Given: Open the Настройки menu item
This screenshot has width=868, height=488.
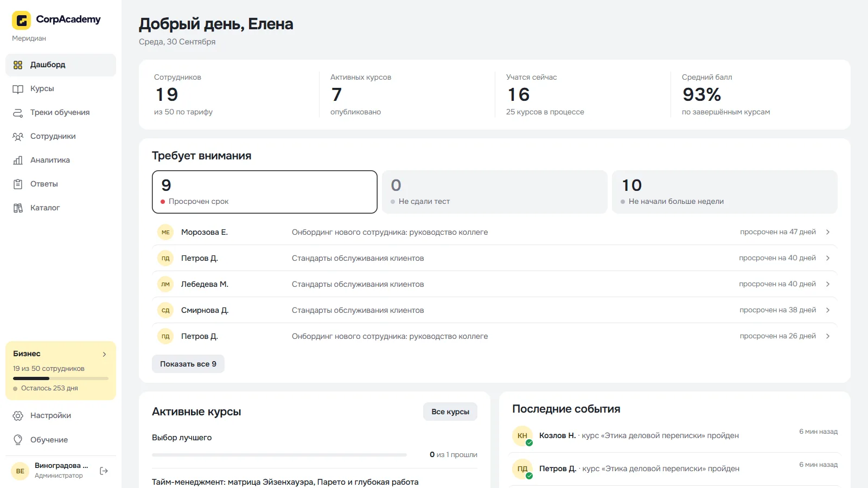Looking at the screenshot, I should pos(61,416).
